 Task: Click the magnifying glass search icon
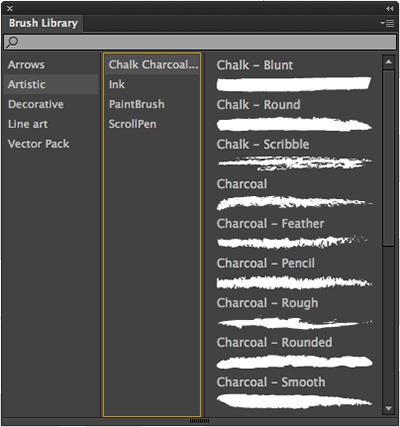pyautogui.click(x=12, y=42)
